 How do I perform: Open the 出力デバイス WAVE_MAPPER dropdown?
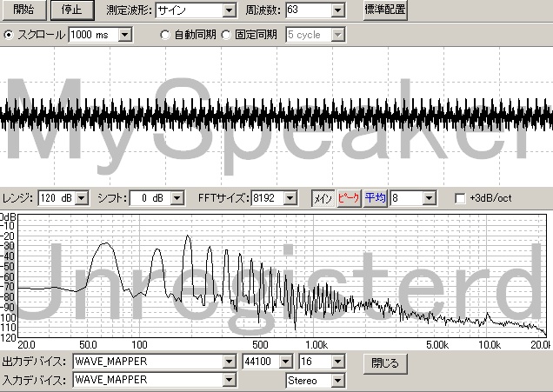tap(229, 362)
